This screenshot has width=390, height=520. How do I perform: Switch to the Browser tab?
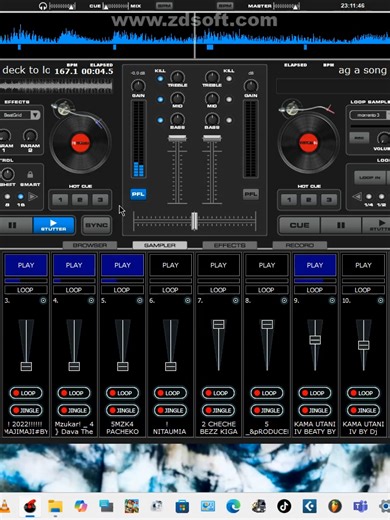(90, 245)
